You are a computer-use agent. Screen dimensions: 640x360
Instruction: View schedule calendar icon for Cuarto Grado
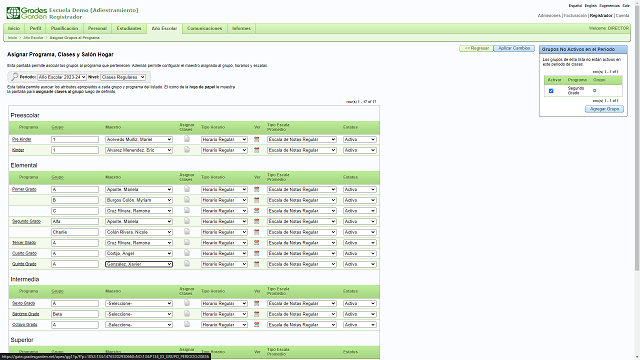pyautogui.click(x=256, y=253)
